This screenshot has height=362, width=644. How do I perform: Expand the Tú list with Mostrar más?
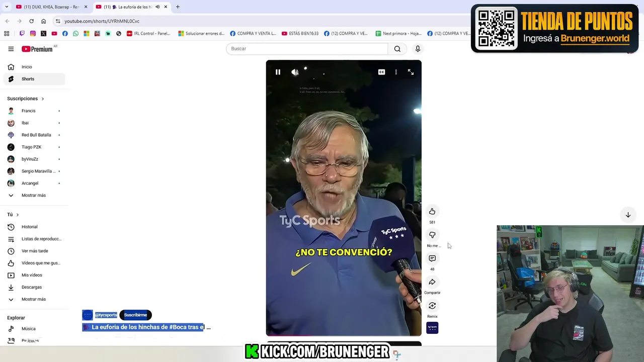point(34,299)
